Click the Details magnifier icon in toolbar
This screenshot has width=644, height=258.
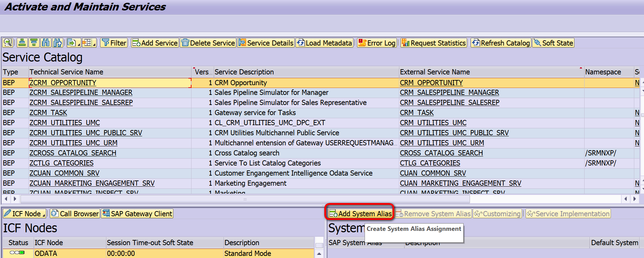[x=8, y=43]
